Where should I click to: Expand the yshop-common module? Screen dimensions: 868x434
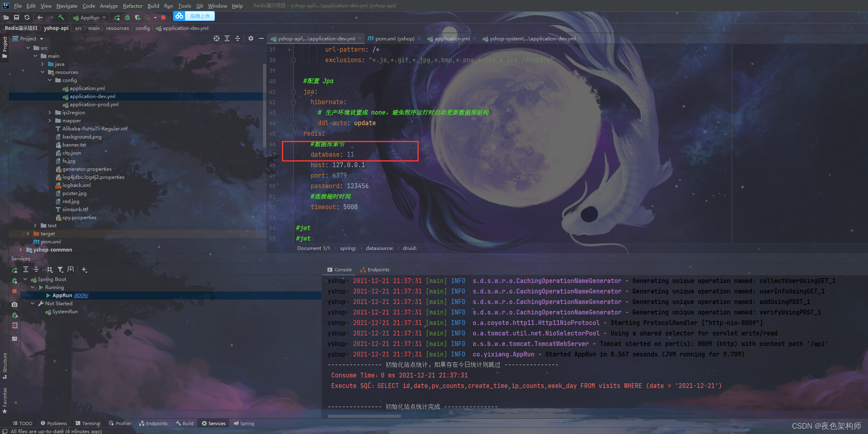click(x=21, y=249)
